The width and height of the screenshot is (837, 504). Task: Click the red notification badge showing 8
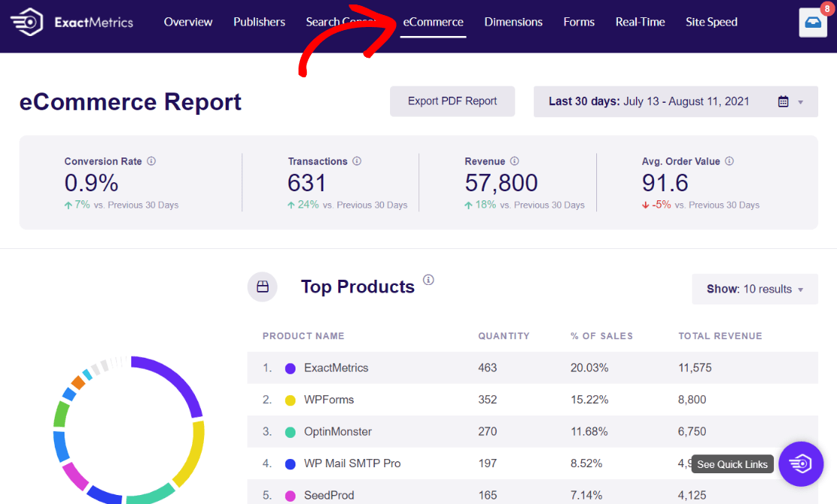[826, 8]
